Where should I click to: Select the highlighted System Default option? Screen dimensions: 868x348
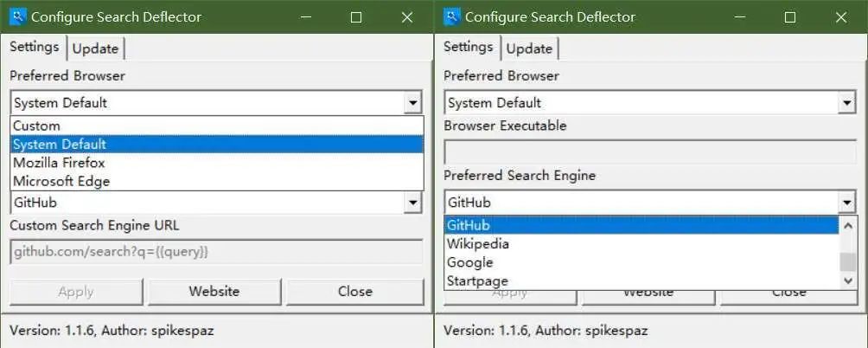61,145
